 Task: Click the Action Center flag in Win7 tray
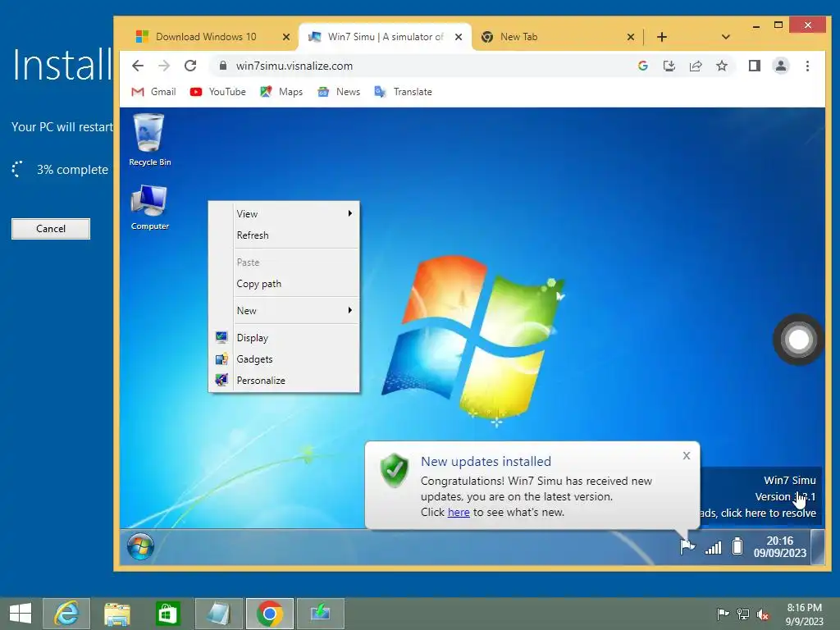coord(687,547)
